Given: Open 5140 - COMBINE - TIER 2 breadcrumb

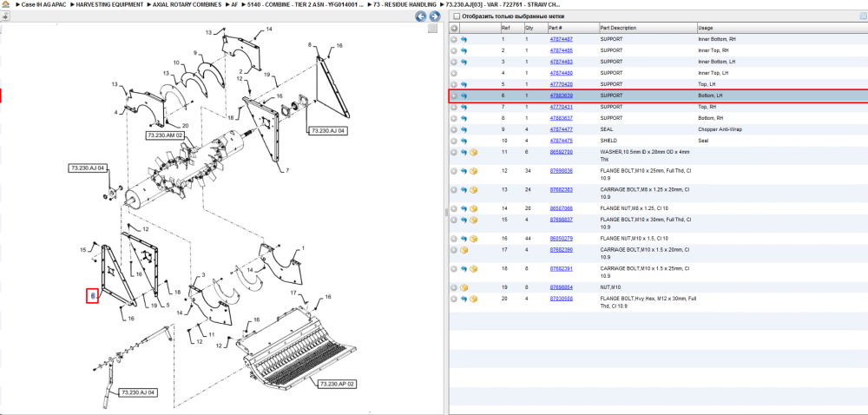Looking at the screenshot, I should click(x=306, y=4).
